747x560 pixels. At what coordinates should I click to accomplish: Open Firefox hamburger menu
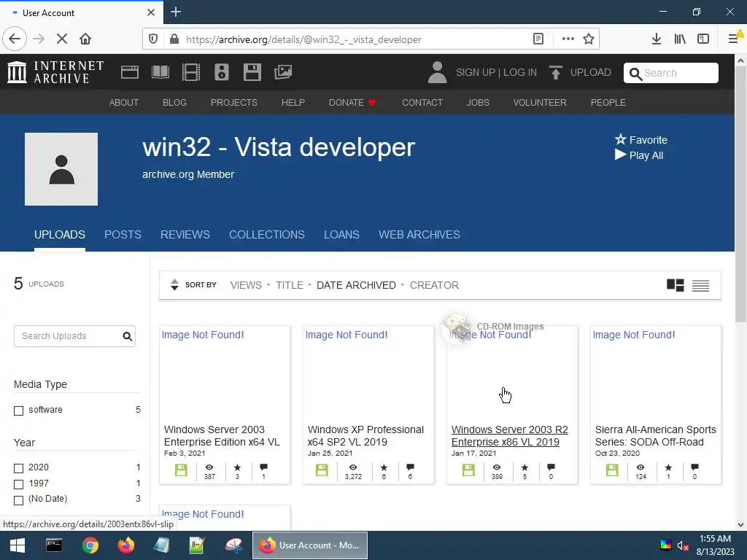[733, 39]
